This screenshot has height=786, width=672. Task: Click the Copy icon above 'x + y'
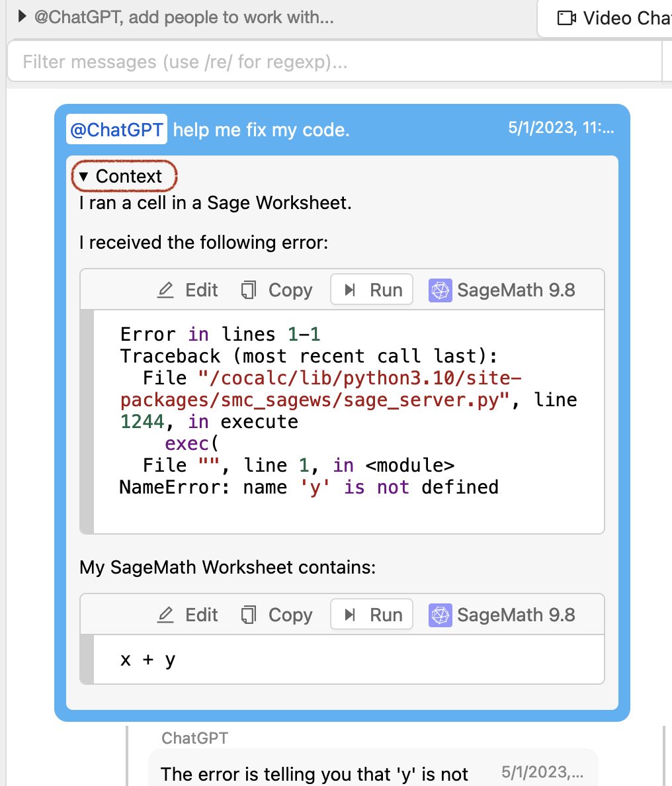249,615
